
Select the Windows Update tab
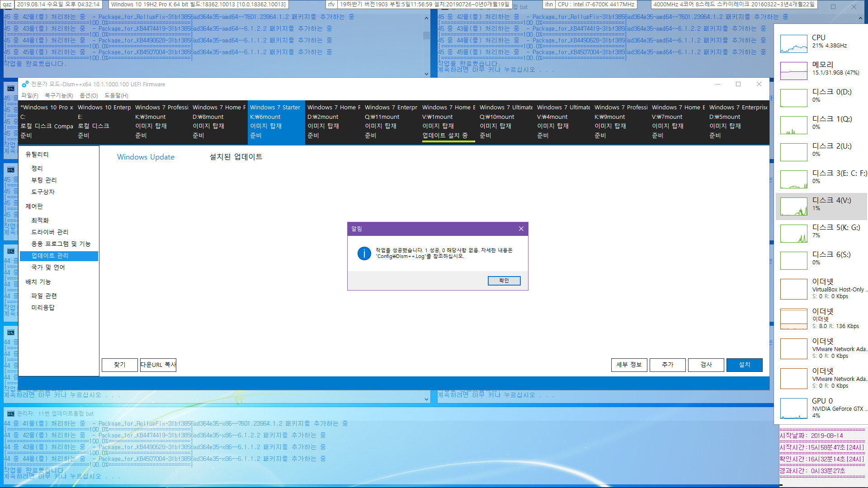click(146, 157)
